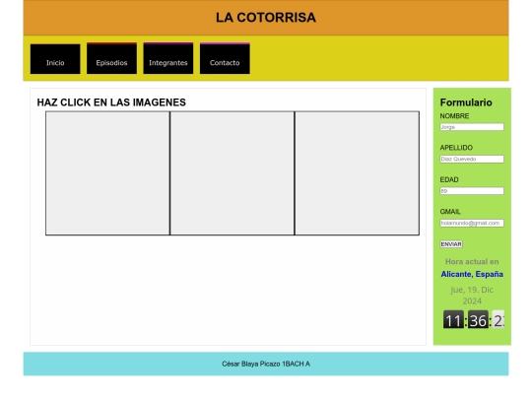Select the Contacto navigation button
The height and width of the screenshot is (399, 532).
tap(225, 58)
